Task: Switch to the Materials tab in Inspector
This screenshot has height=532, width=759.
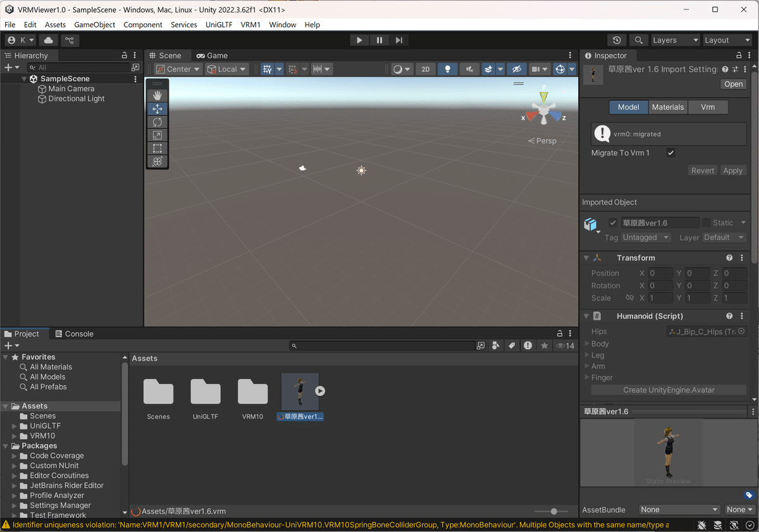Action: pos(667,107)
